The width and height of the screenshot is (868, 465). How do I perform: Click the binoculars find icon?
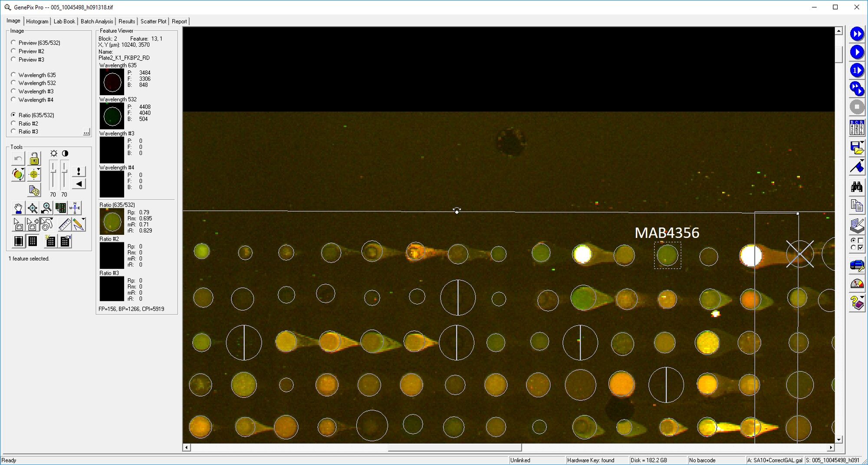point(856,187)
